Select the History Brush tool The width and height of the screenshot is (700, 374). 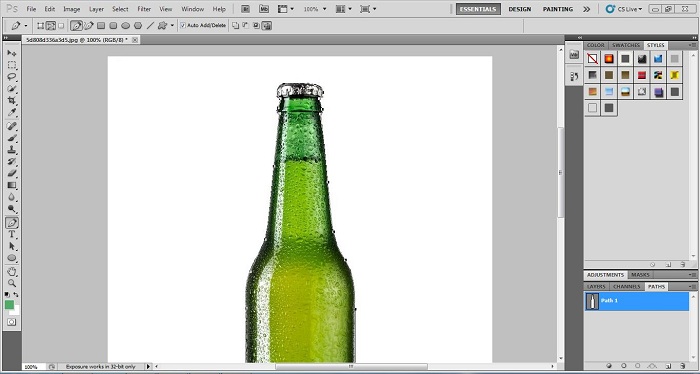[12, 162]
